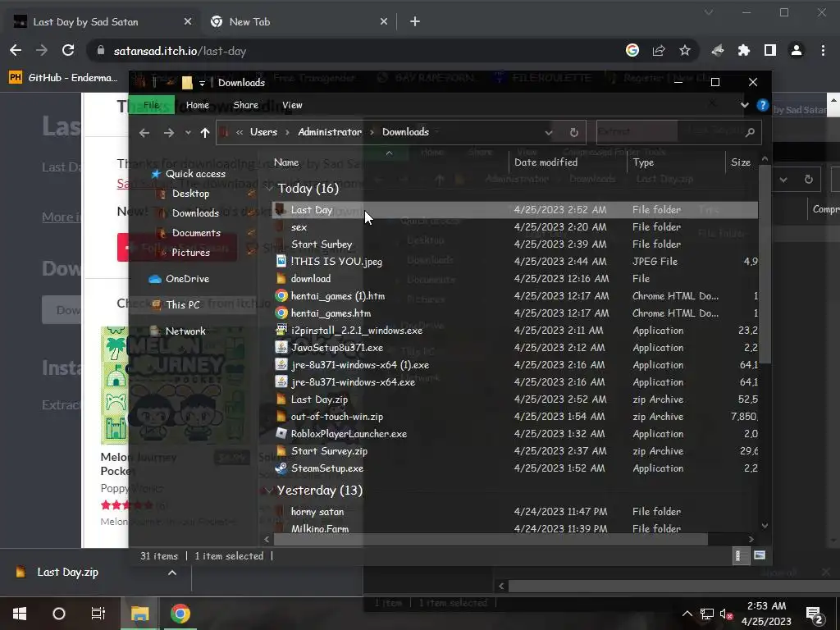This screenshot has height=630, width=840.
Task: Select OneDrive in navigation pane
Action: [x=180, y=279]
